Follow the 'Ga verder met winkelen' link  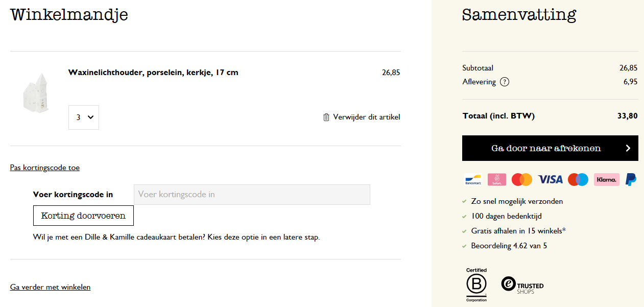click(50, 287)
